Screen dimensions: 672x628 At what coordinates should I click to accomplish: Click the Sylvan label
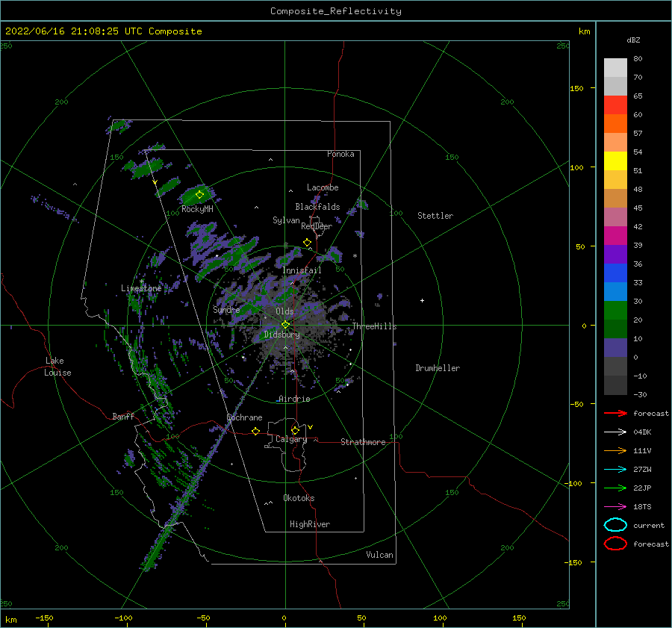[286, 220]
